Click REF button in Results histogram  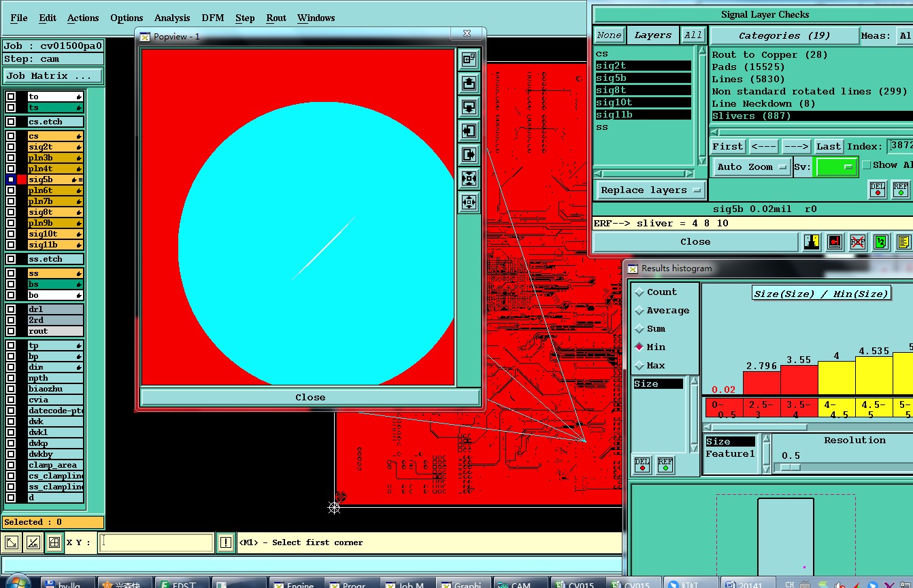(x=665, y=464)
